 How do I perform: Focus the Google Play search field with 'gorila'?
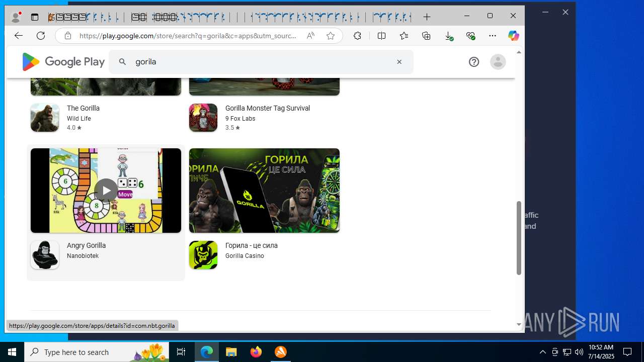[262, 62]
